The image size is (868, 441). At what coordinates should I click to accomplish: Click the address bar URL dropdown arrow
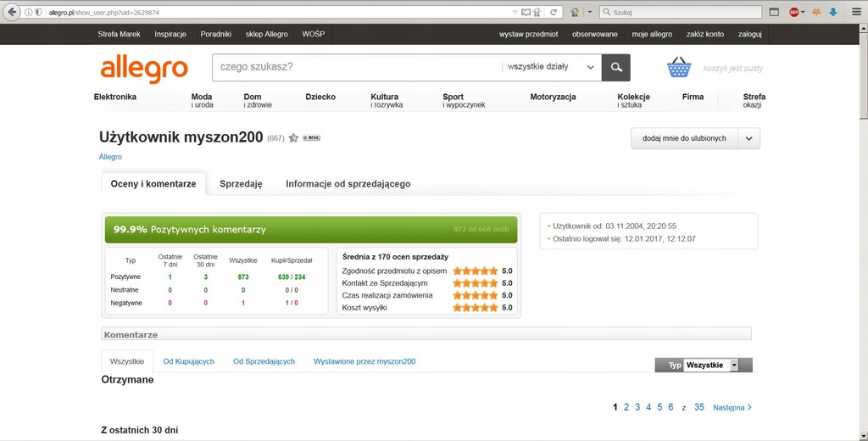(x=515, y=12)
